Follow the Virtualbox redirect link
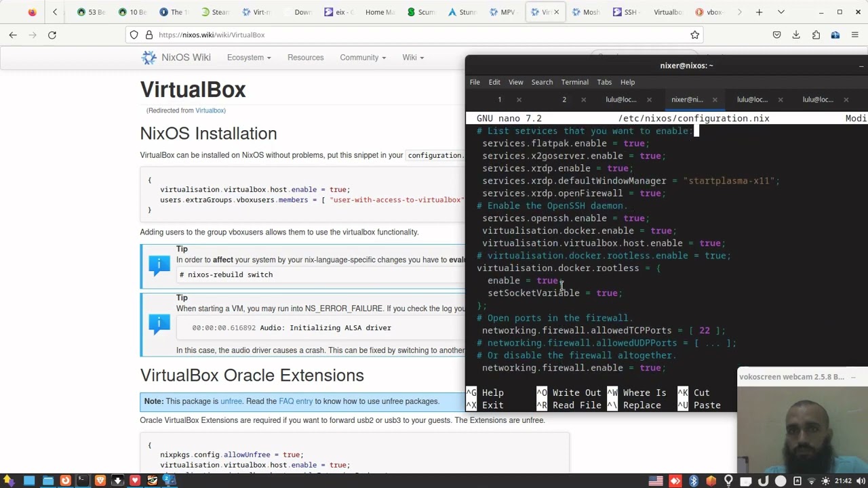Viewport: 868px width, 488px height. pos(210,110)
